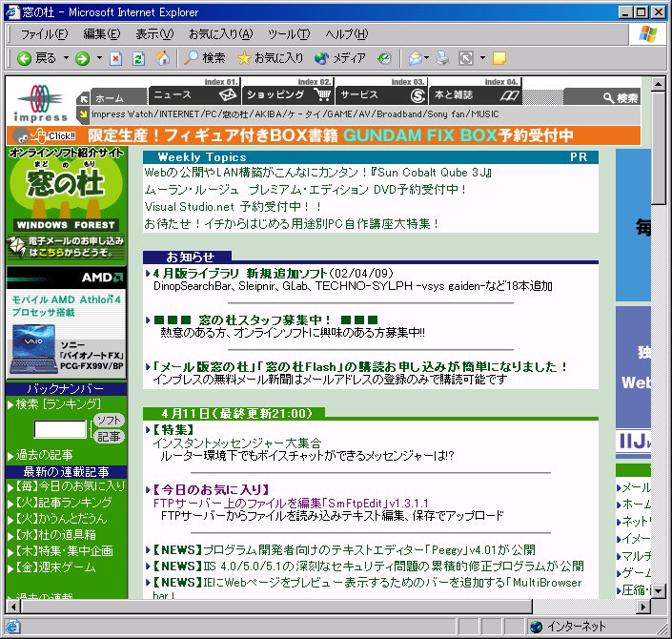Image resolution: width=672 pixels, height=639 pixels.
Task: Open 【木】特集・集中企画 sidebar link
Action: [64, 551]
